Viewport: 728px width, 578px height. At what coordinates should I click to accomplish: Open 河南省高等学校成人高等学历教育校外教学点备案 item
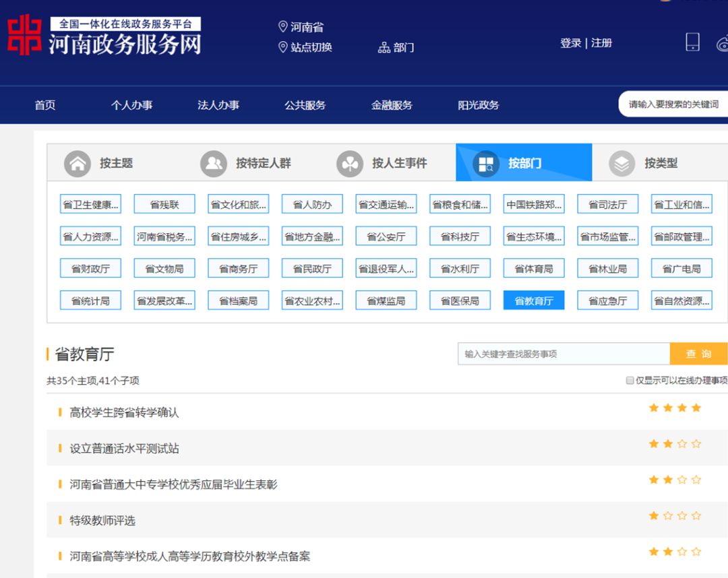pos(189,556)
